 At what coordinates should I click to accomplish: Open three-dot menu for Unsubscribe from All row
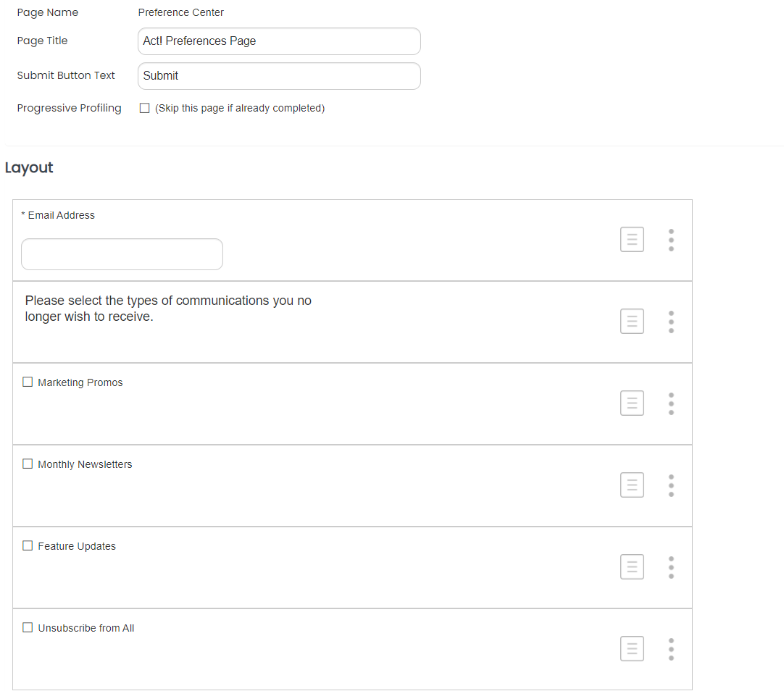point(671,650)
